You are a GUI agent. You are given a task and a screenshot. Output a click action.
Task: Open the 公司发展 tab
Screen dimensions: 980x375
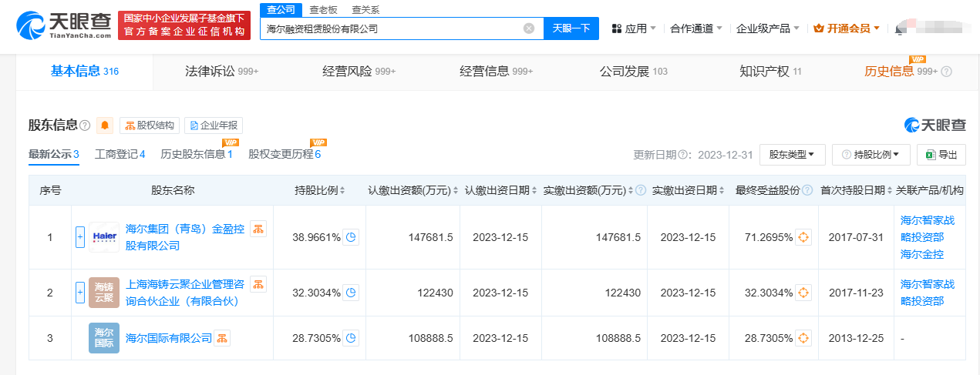tap(634, 72)
